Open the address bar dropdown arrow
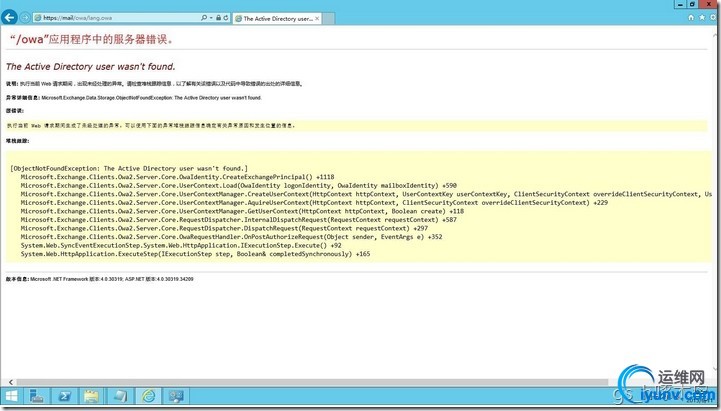This screenshot has height=411, width=721. point(211,18)
